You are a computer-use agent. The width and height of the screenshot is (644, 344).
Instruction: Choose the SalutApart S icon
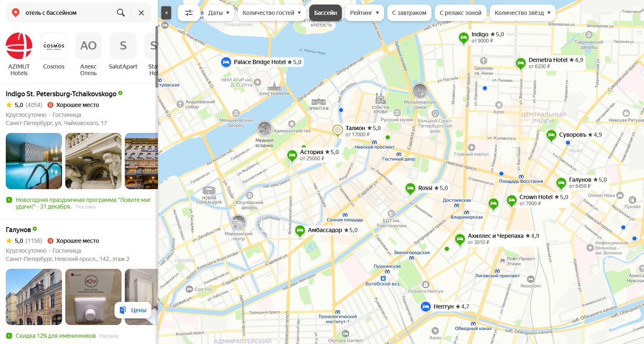pyautogui.click(x=123, y=46)
